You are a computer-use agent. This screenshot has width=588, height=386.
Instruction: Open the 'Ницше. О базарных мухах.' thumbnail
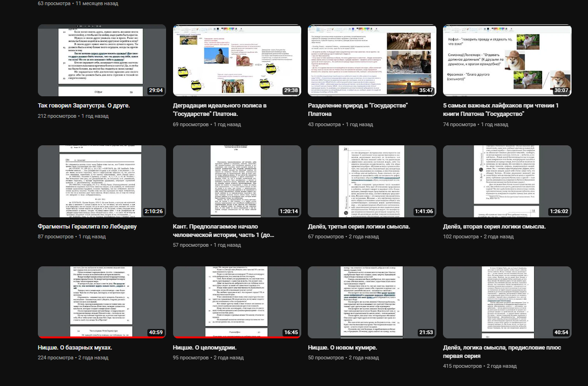(x=102, y=302)
